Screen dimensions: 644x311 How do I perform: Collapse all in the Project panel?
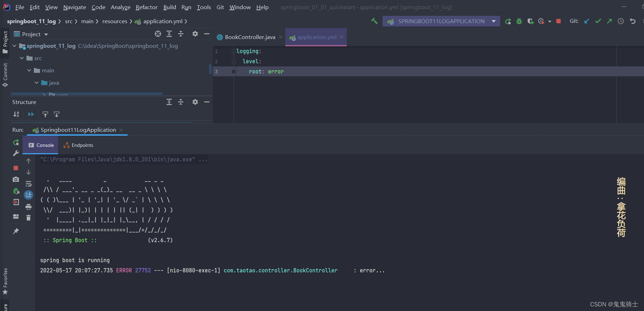[x=181, y=34]
